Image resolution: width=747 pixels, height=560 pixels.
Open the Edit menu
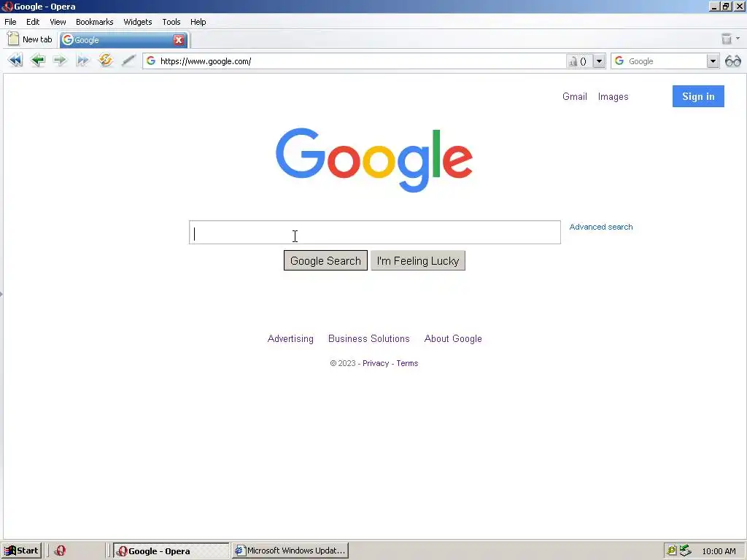[x=33, y=22]
